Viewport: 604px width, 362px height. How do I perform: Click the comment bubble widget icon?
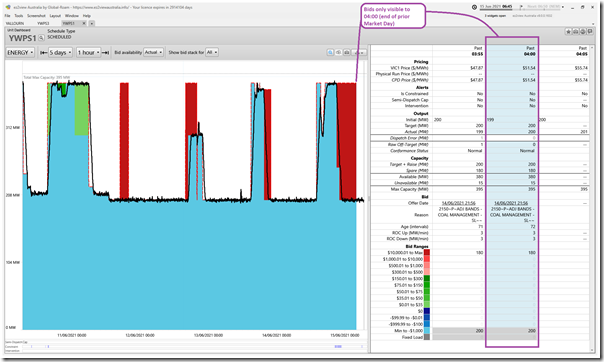tap(590, 32)
